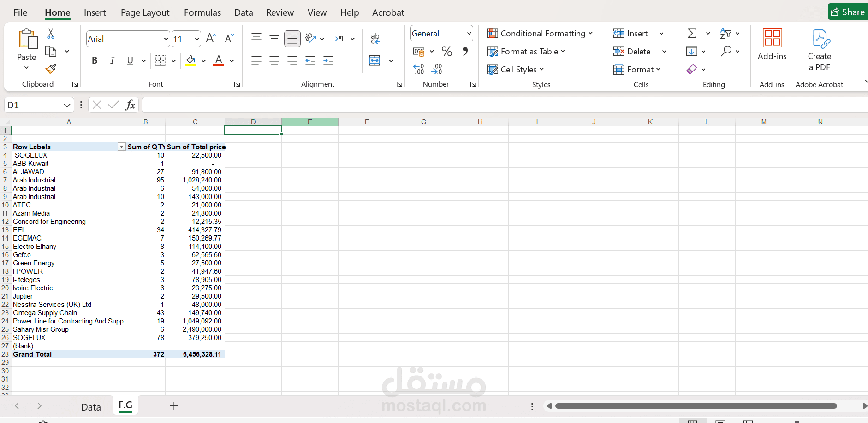868x423 pixels.
Task: Add a new sheet with the plus button
Action: coord(174,406)
